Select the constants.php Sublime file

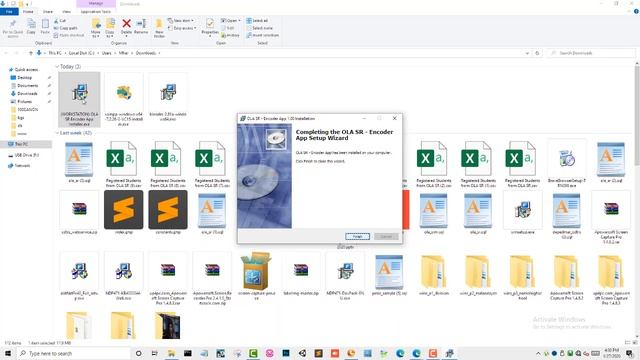(168, 212)
